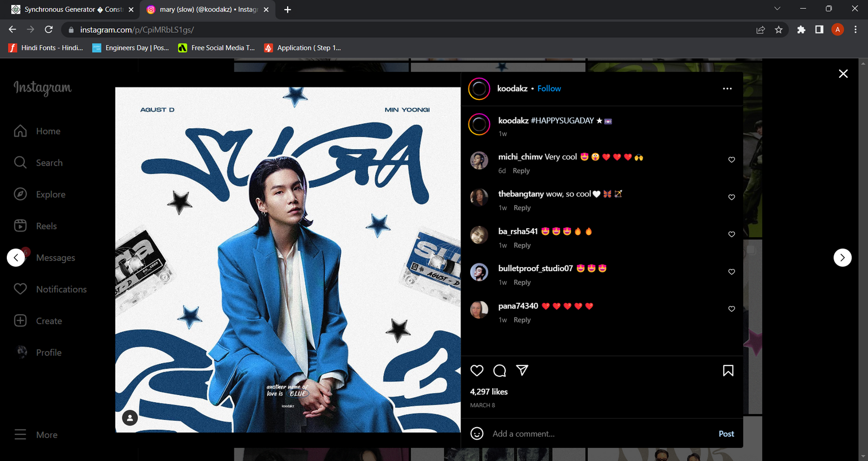Click the comment bubble icon

pyautogui.click(x=500, y=371)
